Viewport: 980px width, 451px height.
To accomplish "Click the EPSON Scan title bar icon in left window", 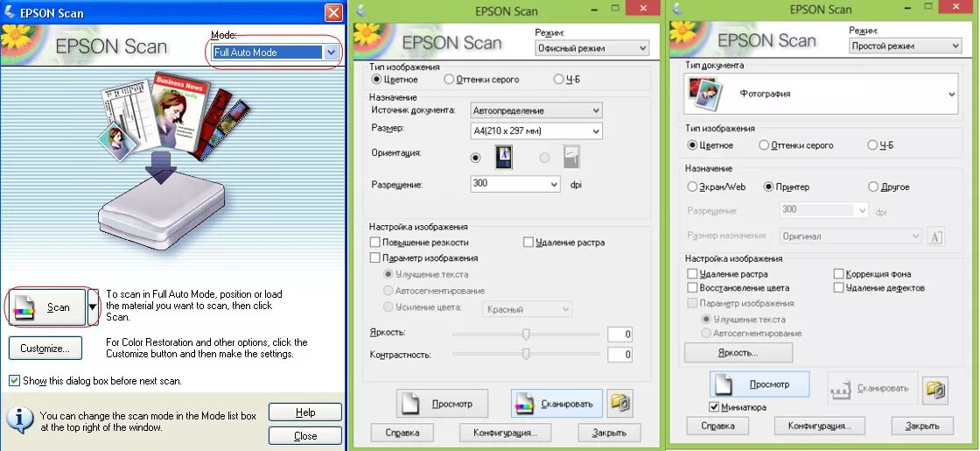I will pyautogui.click(x=9, y=12).
